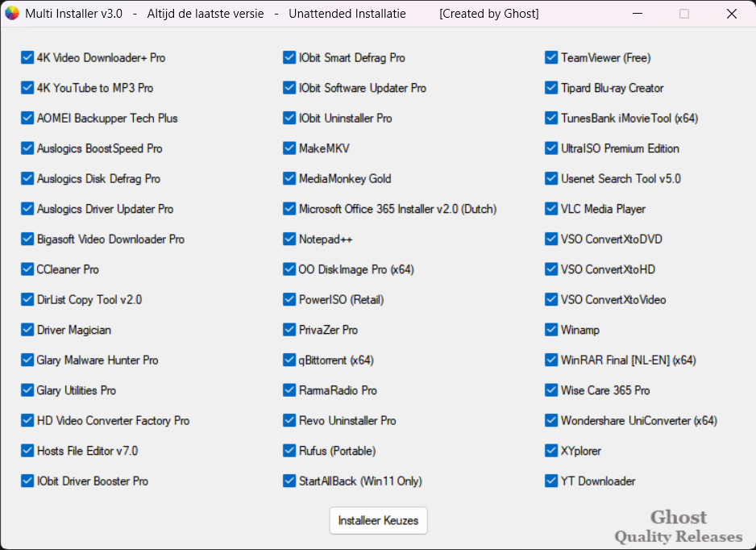Toggle IObit Software Updater Pro
The image size is (756, 550).
289,88
